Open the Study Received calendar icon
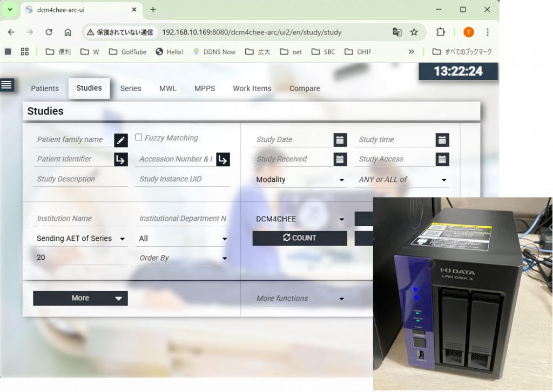553x392 pixels. coord(340,160)
